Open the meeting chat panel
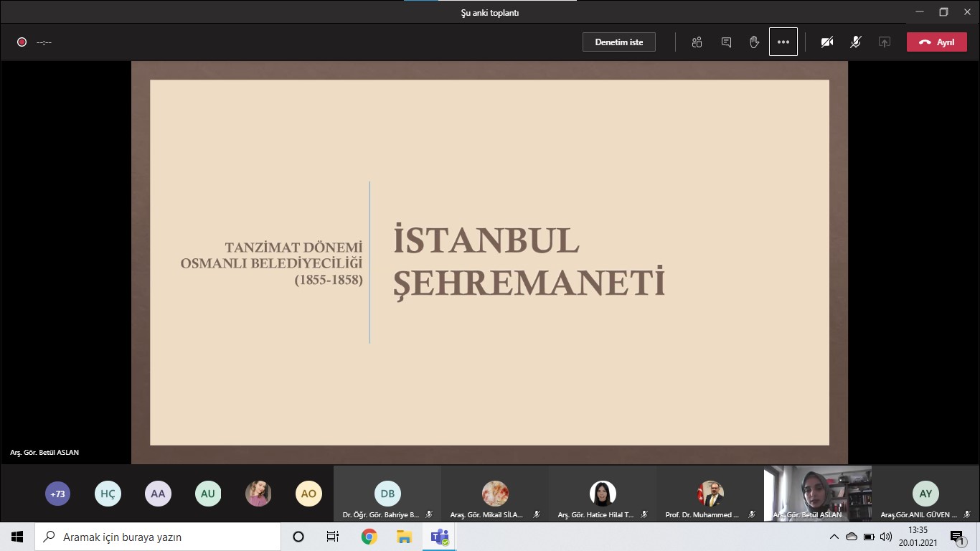Viewport: 980px width, 551px height. pos(726,42)
